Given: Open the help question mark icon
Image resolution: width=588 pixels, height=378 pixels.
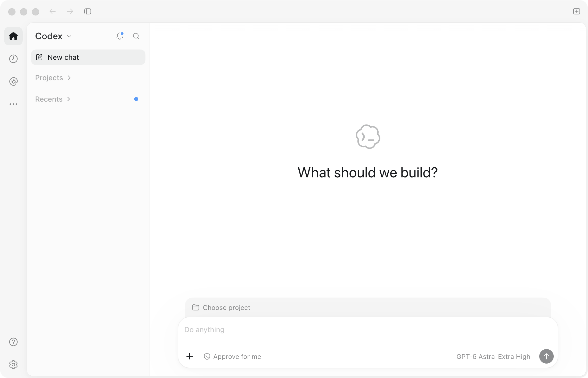Looking at the screenshot, I should (x=13, y=342).
